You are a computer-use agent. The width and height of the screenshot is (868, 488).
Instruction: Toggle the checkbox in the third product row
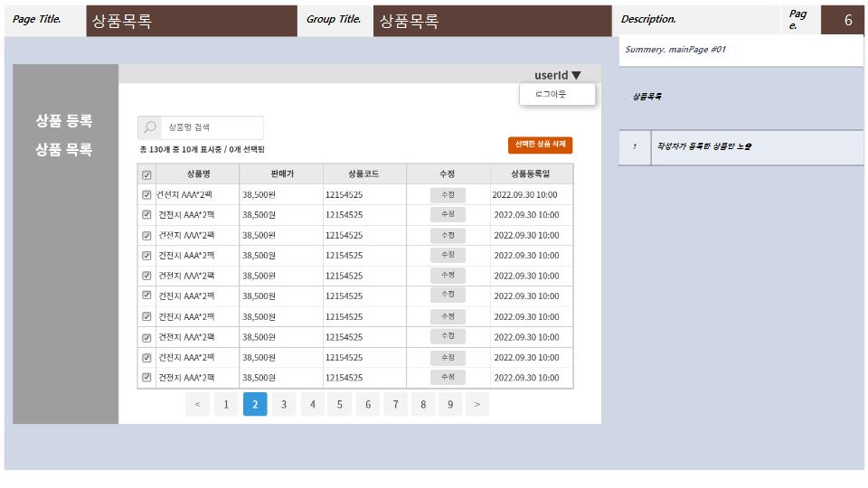point(146,236)
